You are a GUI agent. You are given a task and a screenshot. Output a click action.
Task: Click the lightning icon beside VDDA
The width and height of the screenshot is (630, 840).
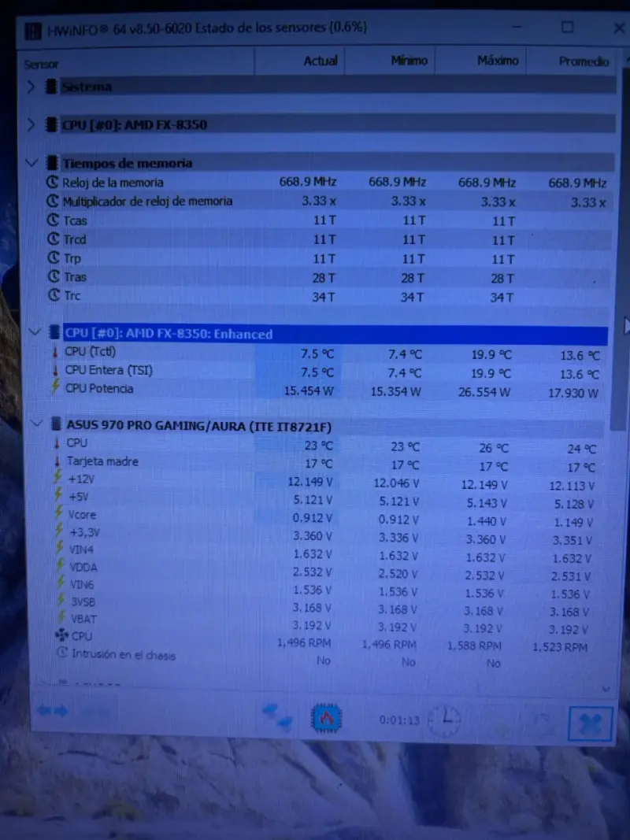point(60,566)
